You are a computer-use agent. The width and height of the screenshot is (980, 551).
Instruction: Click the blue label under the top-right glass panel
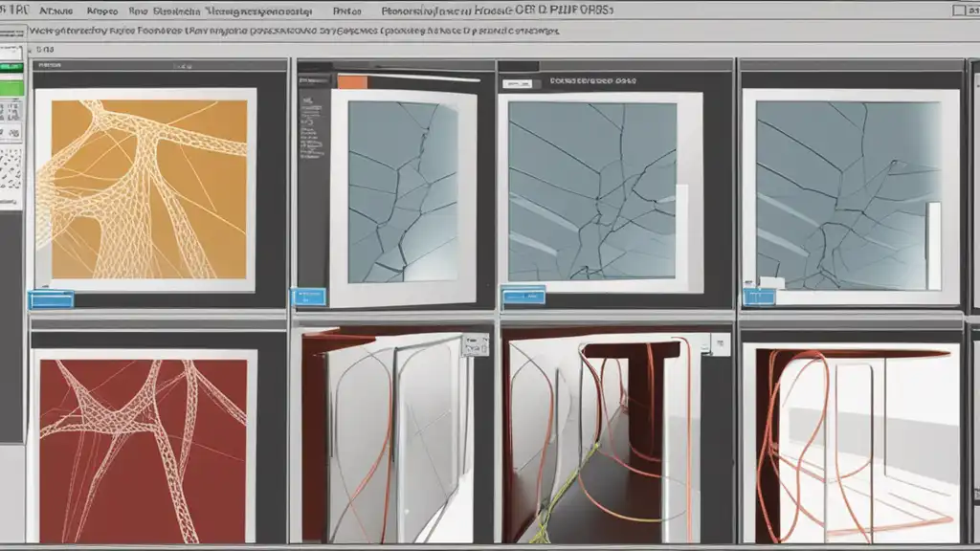[760, 297]
